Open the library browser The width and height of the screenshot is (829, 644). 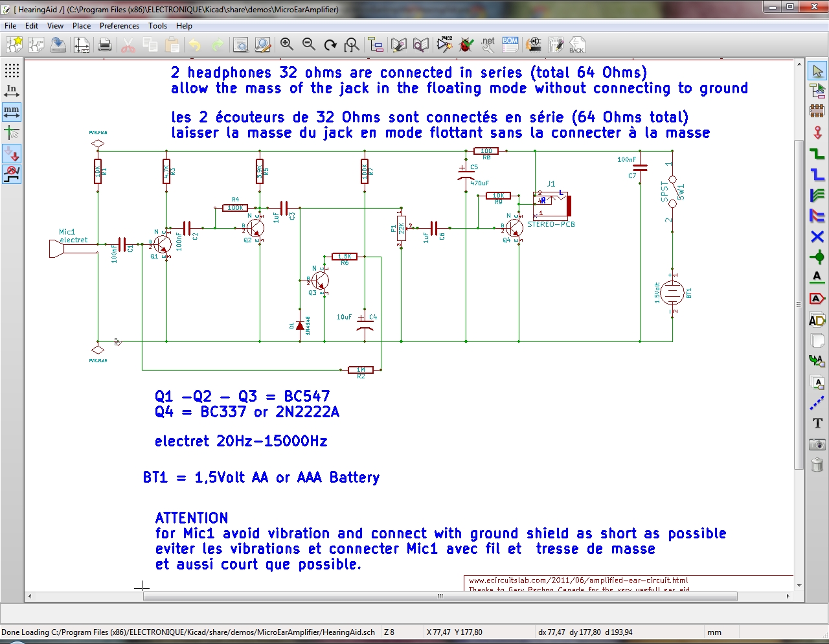coord(421,45)
